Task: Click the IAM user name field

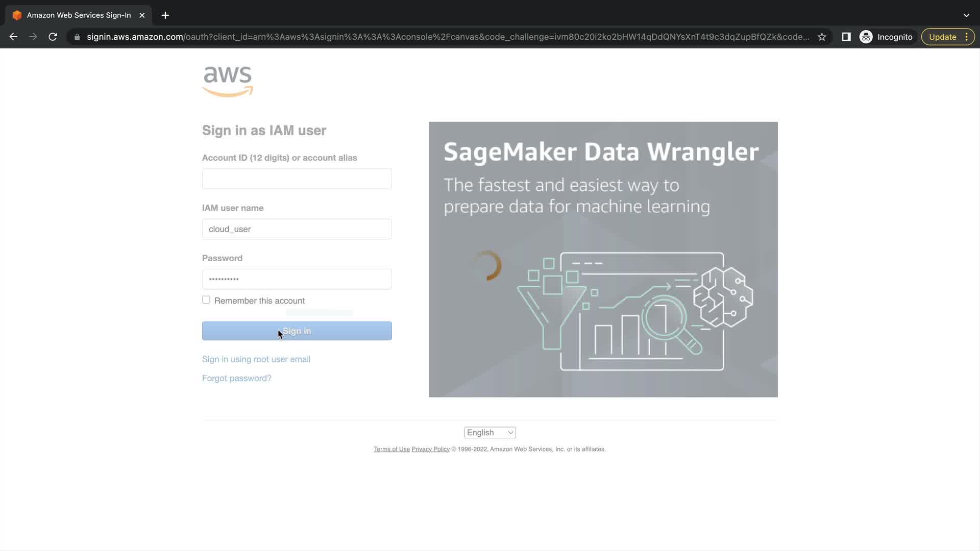Action: click(x=297, y=229)
